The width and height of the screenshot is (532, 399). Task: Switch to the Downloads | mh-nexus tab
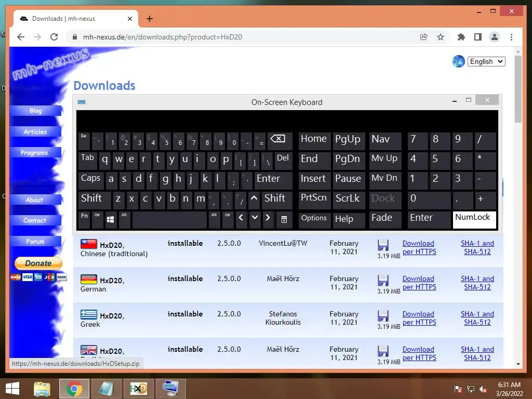pos(76,19)
